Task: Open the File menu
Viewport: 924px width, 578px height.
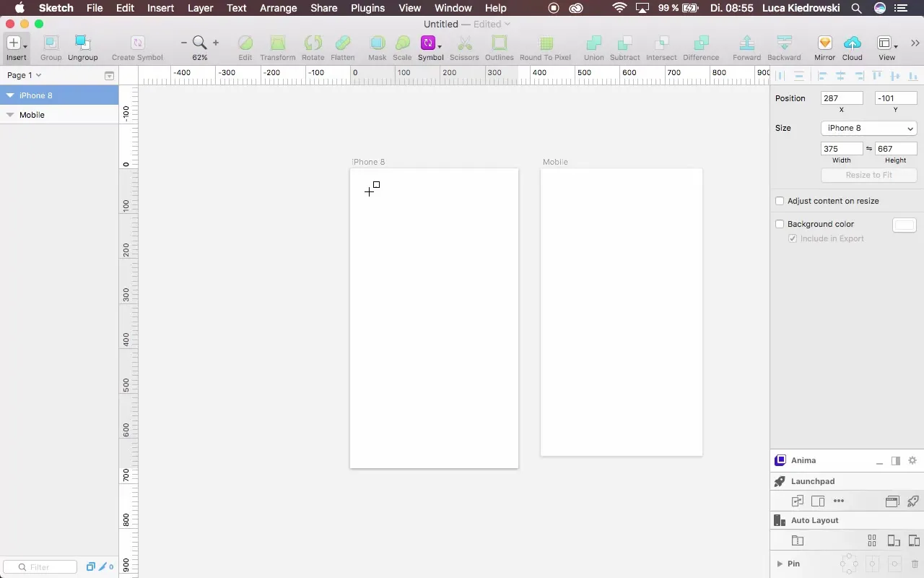Action: (95, 8)
